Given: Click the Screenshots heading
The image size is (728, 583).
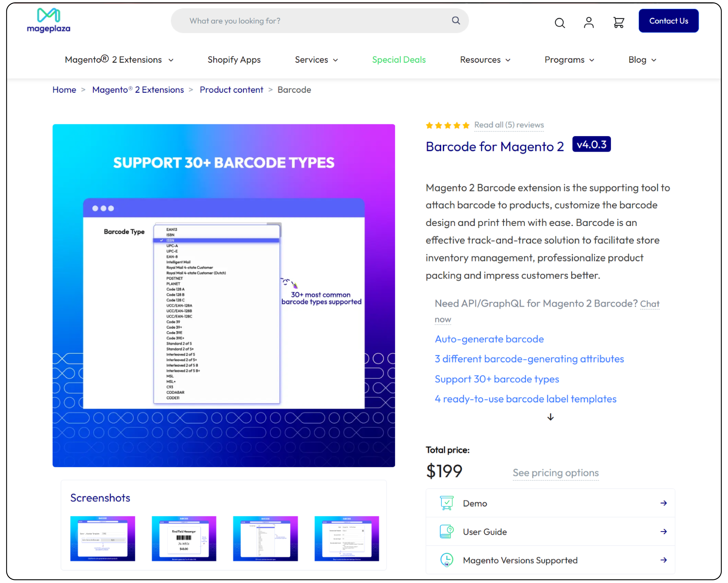Looking at the screenshot, I should click(100, 498).
